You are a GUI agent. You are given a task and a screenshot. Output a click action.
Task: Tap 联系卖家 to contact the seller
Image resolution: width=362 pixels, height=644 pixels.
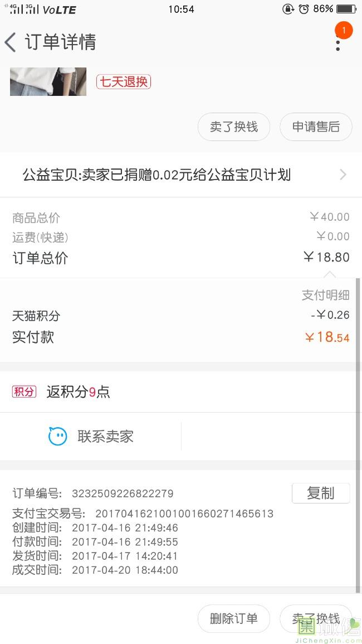point(105,436)
